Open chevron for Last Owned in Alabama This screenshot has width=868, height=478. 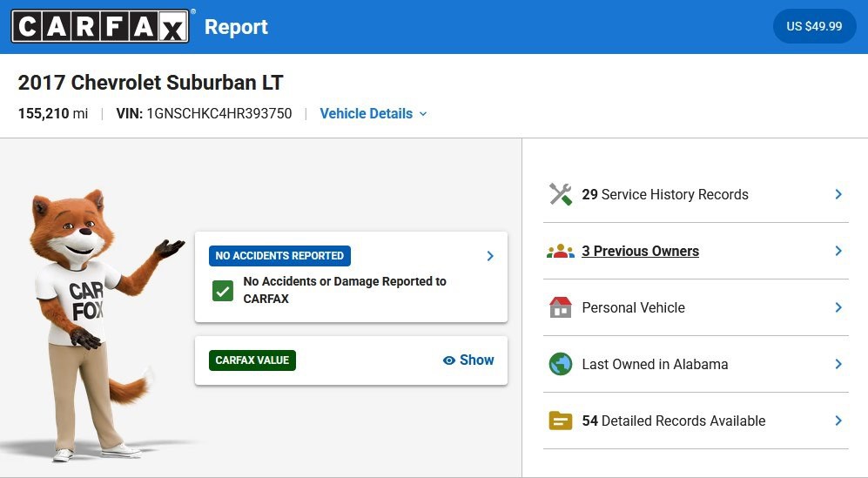tap(838, 365)
